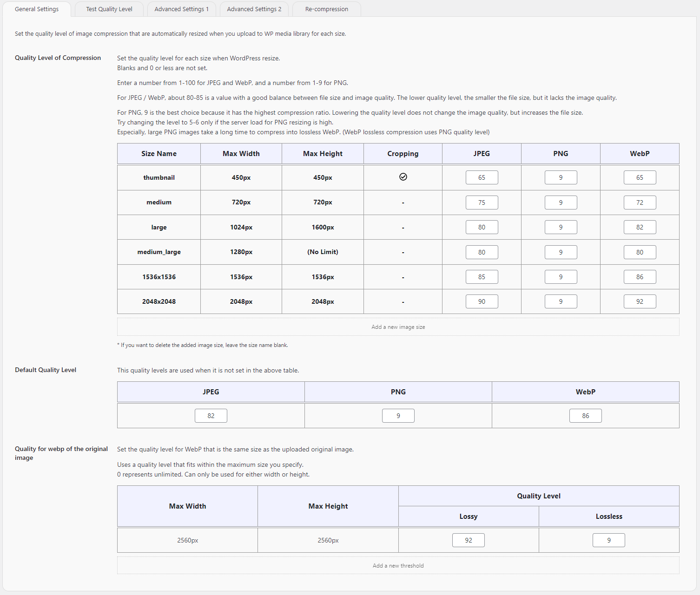700x595 pixels.
Task: Focus the thumbnail WebP quality field
Action: coord(640,177)
